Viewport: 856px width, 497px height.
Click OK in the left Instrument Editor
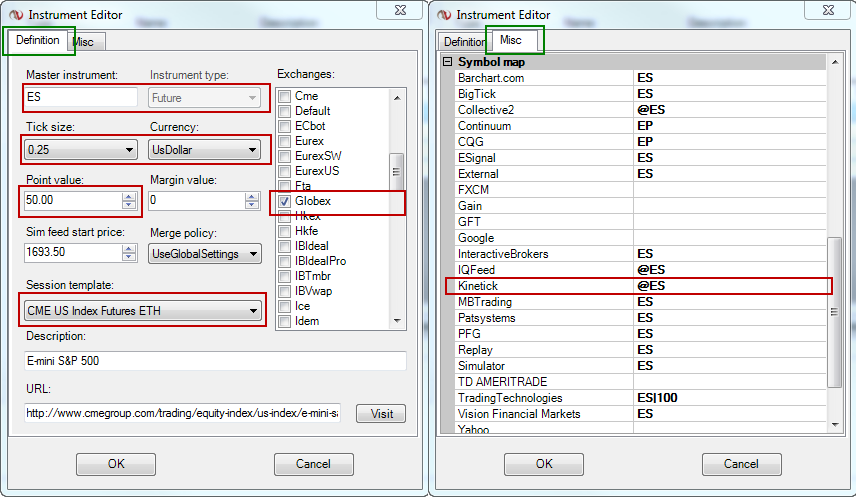tap(116, 464)
